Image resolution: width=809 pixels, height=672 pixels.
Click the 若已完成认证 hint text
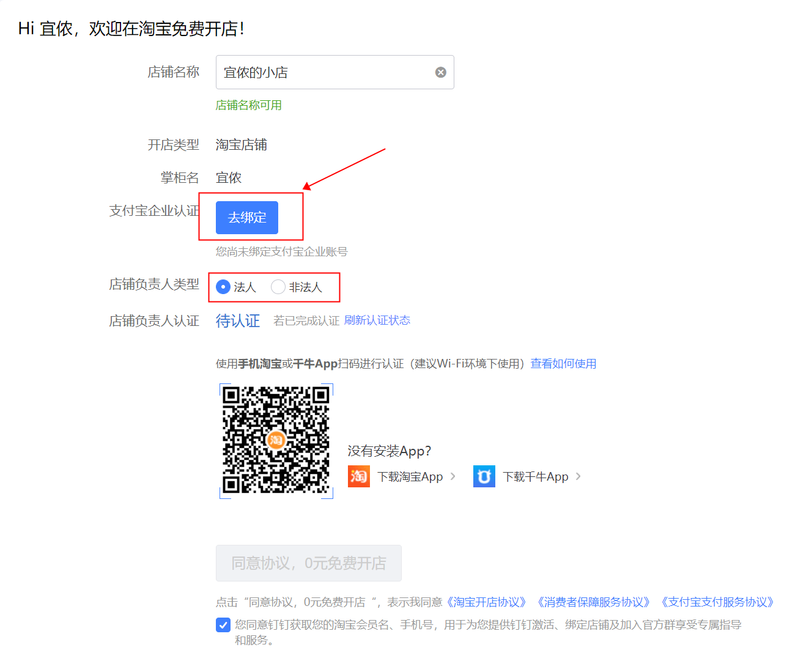pyautogui.click(x=306, y=321)
